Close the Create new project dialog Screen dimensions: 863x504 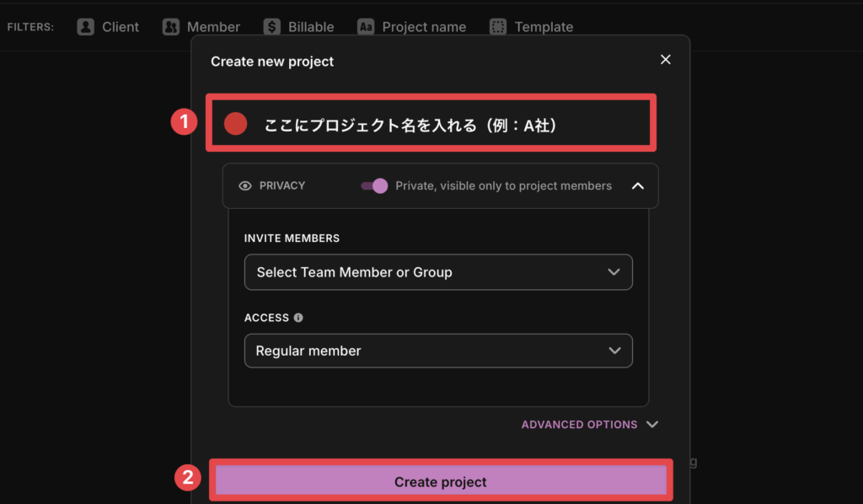click(665, 60)
